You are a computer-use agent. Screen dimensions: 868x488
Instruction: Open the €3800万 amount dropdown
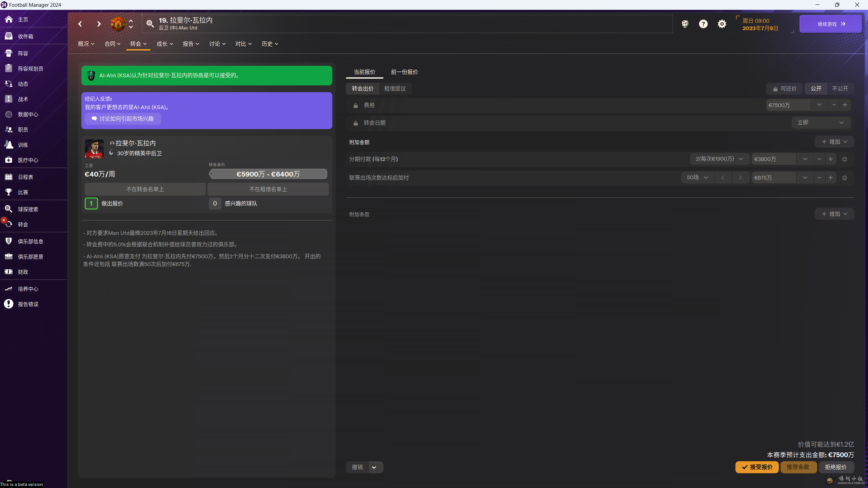click(x=805, y=159)
